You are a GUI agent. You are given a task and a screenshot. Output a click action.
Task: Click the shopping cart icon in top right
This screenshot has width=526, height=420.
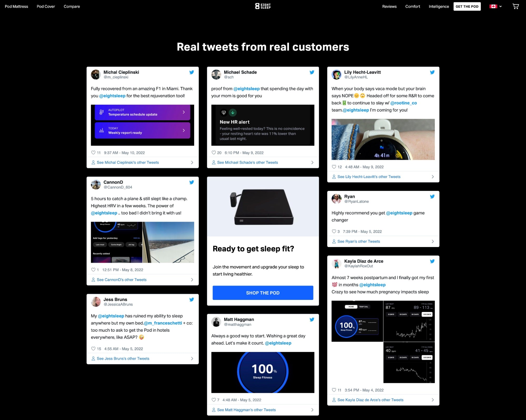pos(516,6)
